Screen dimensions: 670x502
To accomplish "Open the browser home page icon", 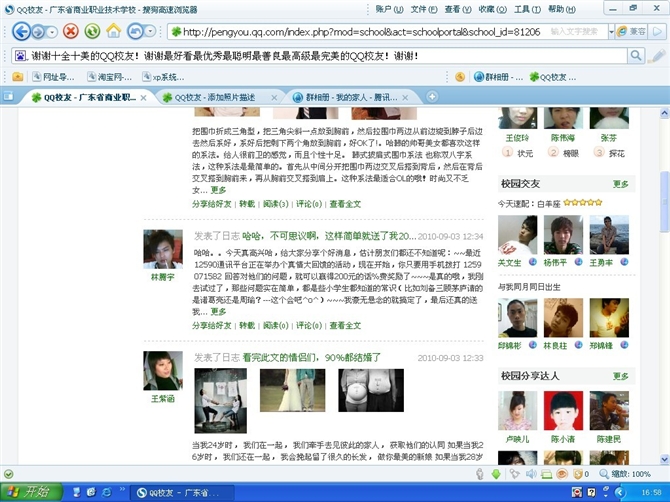I will click(114, 31).
